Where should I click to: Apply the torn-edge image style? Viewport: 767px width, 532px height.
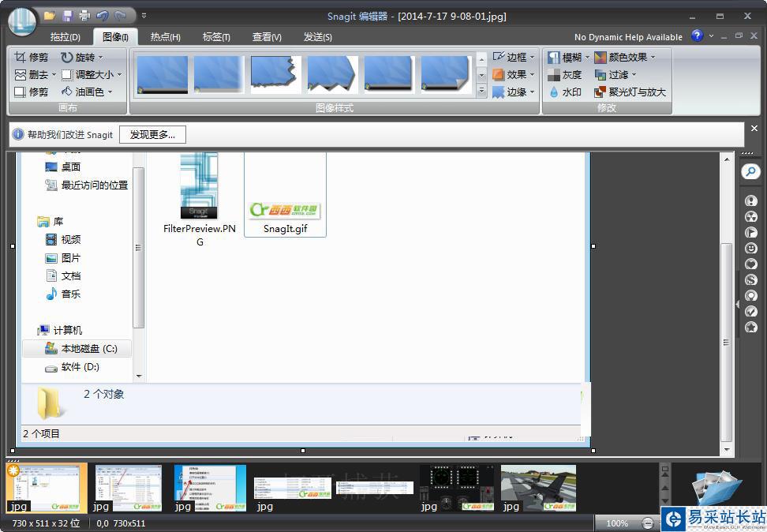point(276,74)
